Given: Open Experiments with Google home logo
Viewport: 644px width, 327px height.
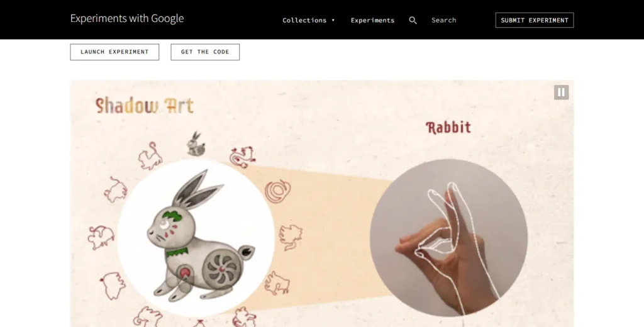Looking at the screenshot, I should (127, 18).
